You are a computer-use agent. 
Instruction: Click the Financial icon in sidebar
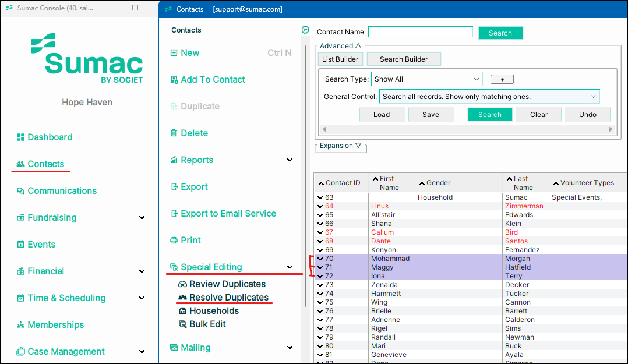point(20,271)
